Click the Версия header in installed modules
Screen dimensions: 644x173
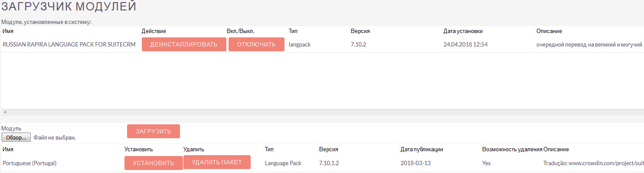coord(360,31)
